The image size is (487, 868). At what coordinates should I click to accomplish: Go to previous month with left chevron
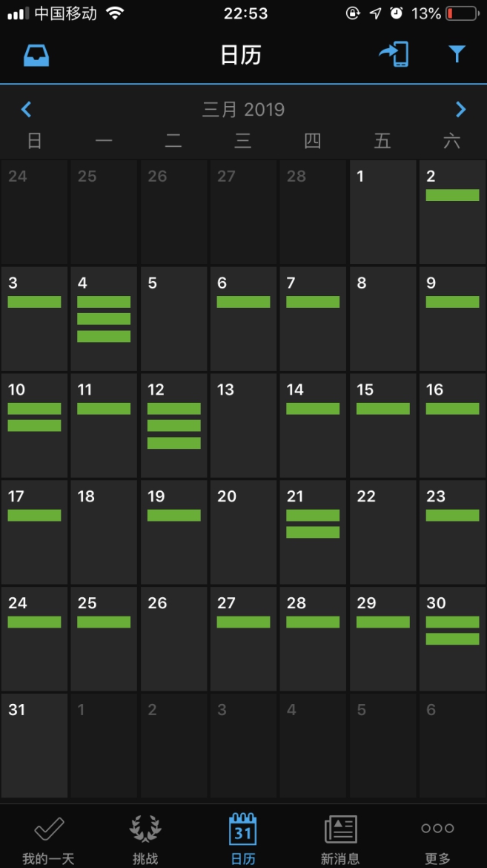pyautogui.click(x=27, y=110)
